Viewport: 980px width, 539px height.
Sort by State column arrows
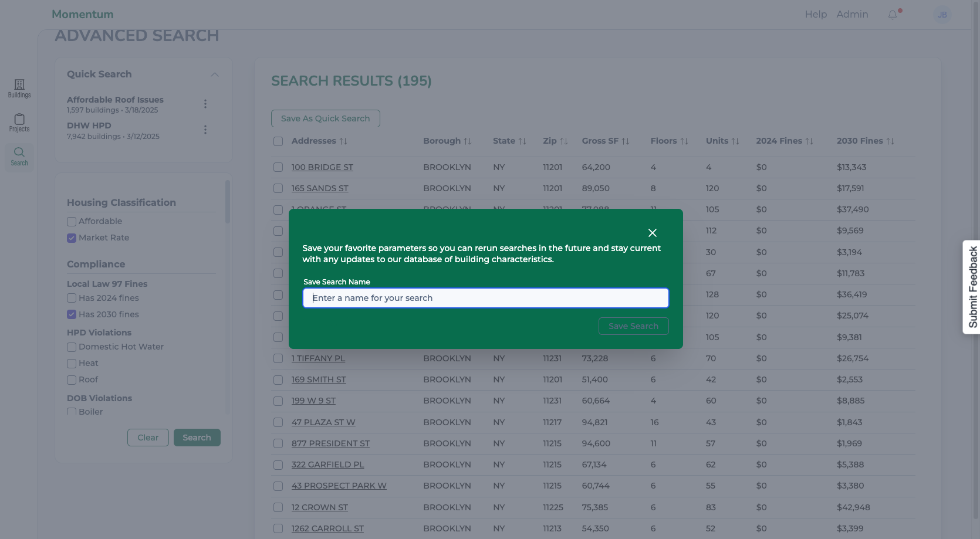pyautogui.click(x=522, y=141)
